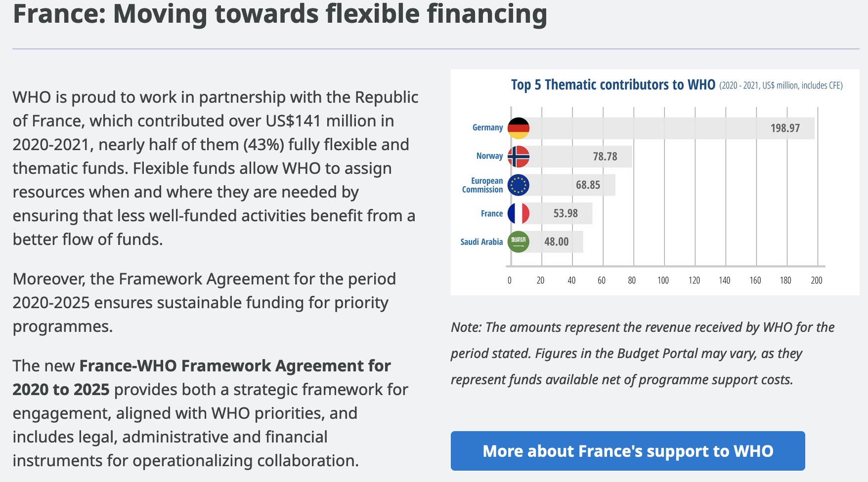Image resolution: width=868 pixels, height=482 pixels.
Task: Click the Germany flag icon
Action: [519, 128]
